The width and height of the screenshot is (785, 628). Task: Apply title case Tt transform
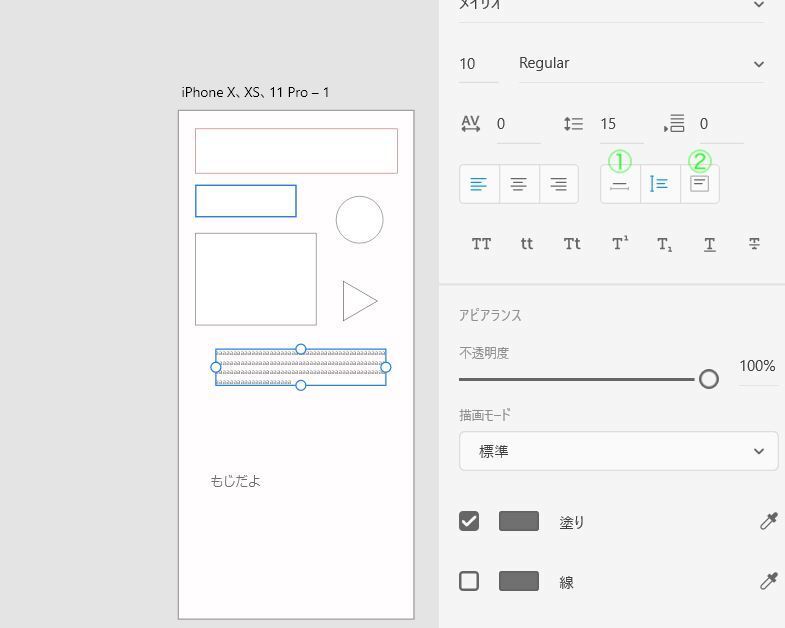572,244
